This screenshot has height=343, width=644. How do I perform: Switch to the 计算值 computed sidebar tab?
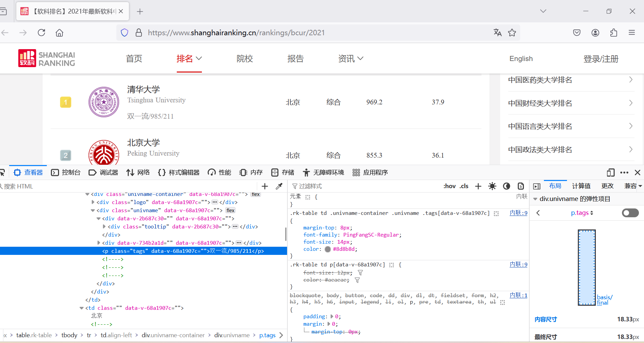[581, 186]
